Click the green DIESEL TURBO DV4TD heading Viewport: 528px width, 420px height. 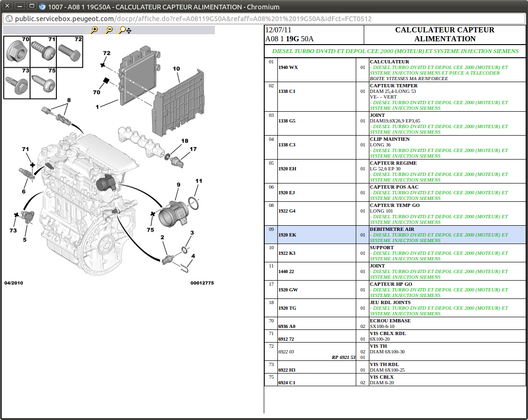(x=395, y=51)
